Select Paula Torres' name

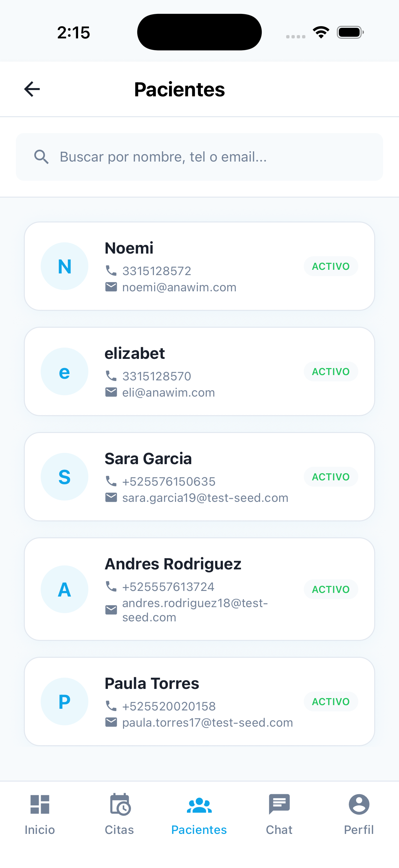[152, 683]
